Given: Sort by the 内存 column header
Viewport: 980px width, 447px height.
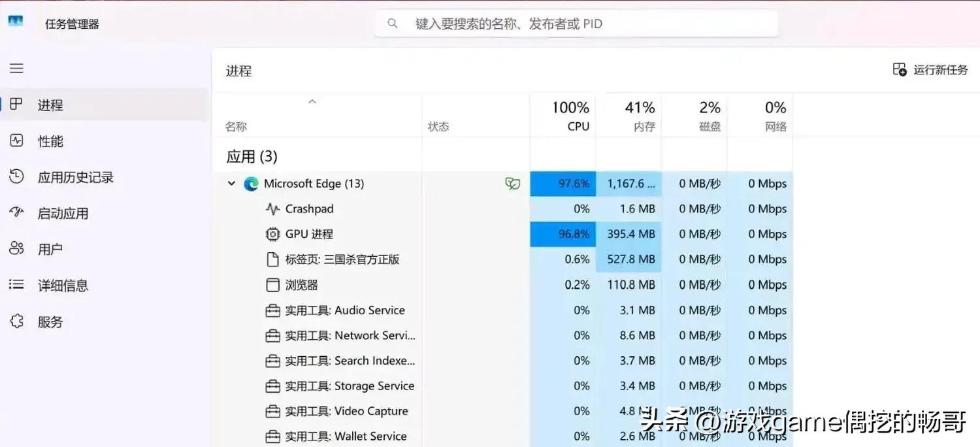Looking at the screenshot, I should 629,116.
